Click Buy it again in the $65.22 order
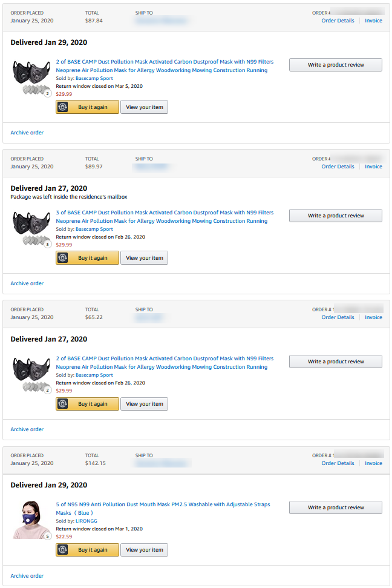Screen dimensions: 392x588 [x=87, y=404]
